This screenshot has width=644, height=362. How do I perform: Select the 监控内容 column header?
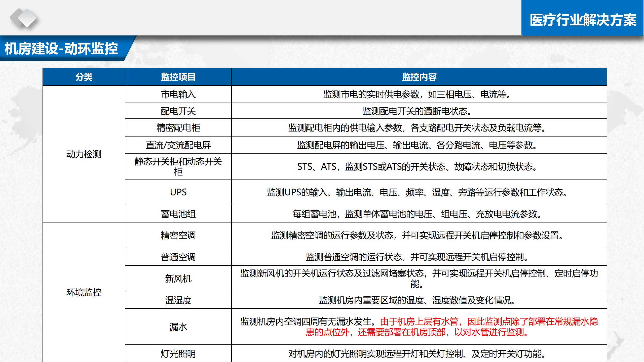pyautogui.click(x=419, y=77)
